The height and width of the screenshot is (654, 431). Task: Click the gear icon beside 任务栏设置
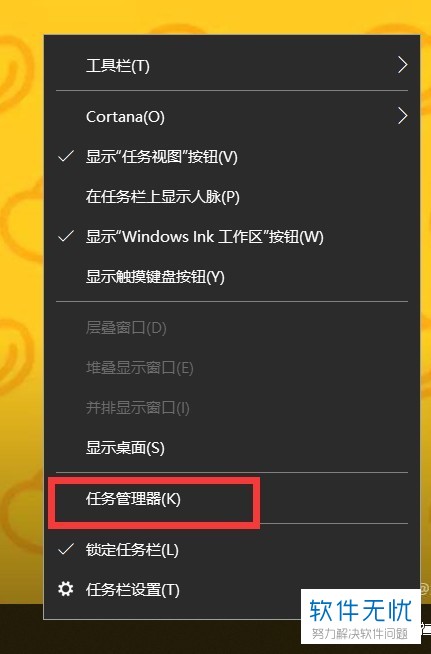(x=66, y=589)
